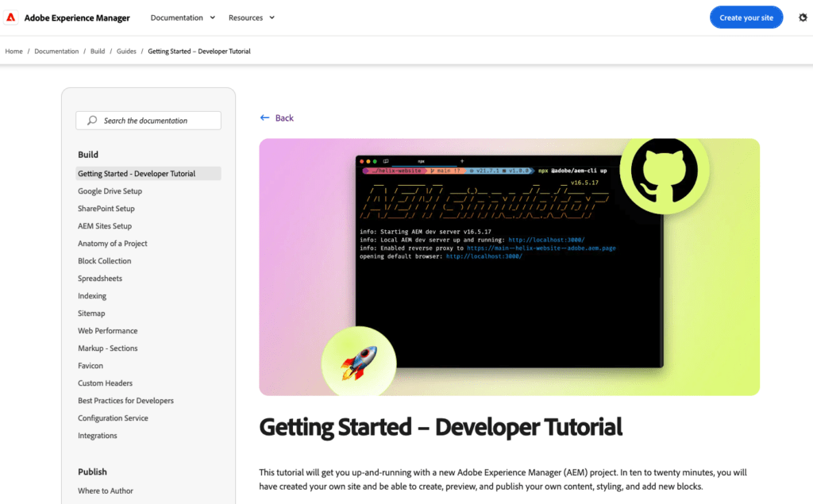Click the Publish section heading
The height and width of the screenshot is (504, 813).
point(92,471)
